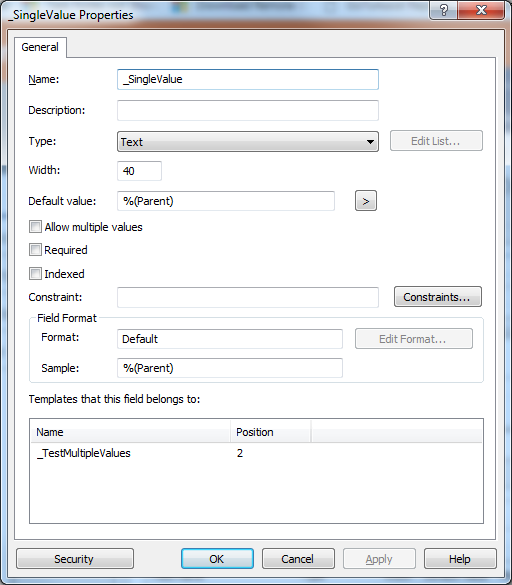Enable Allow multiple values checkbox

35,227
